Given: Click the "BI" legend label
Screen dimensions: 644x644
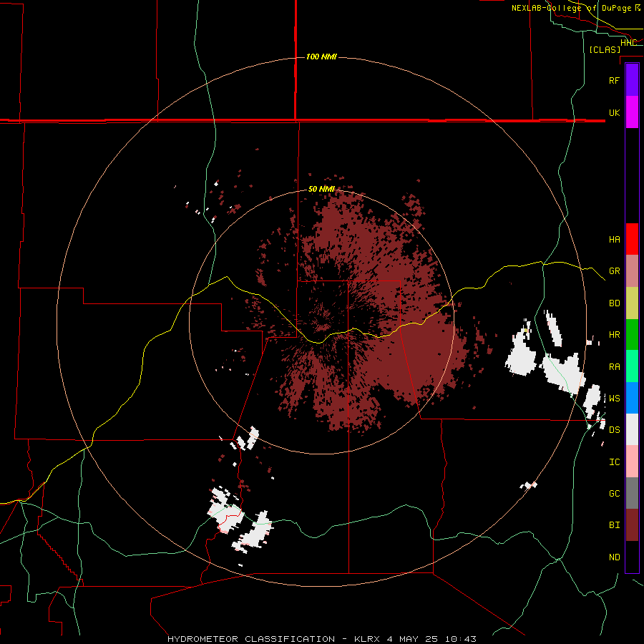Looking at the screenshot, I should (x=614, y=525).
